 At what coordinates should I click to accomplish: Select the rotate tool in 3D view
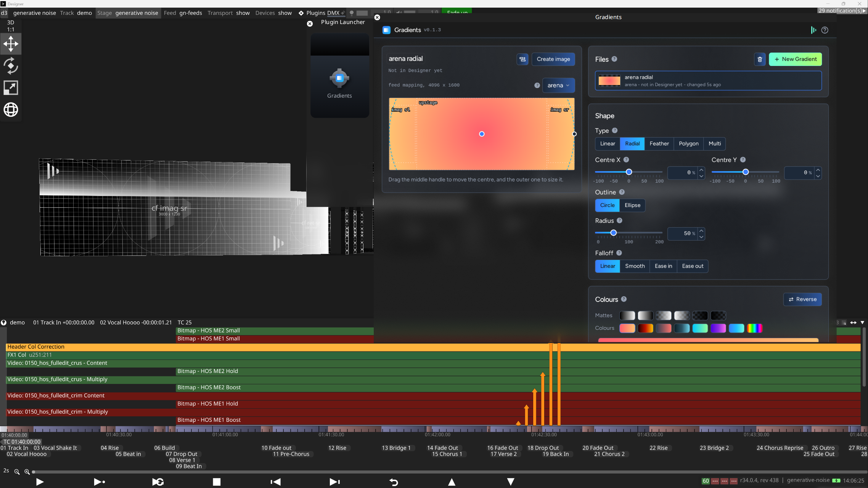pyautogui.click(x=11, y=66)
